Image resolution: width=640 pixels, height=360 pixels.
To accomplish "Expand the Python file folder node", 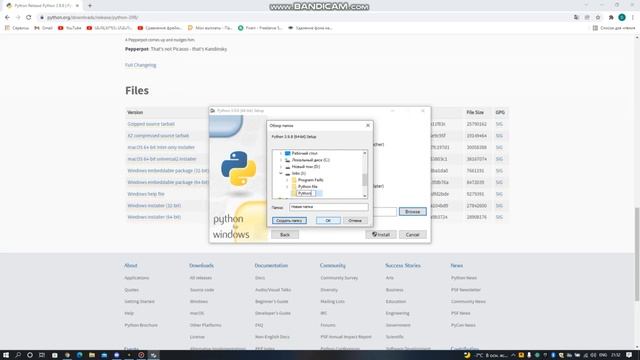I will (287, 187).
